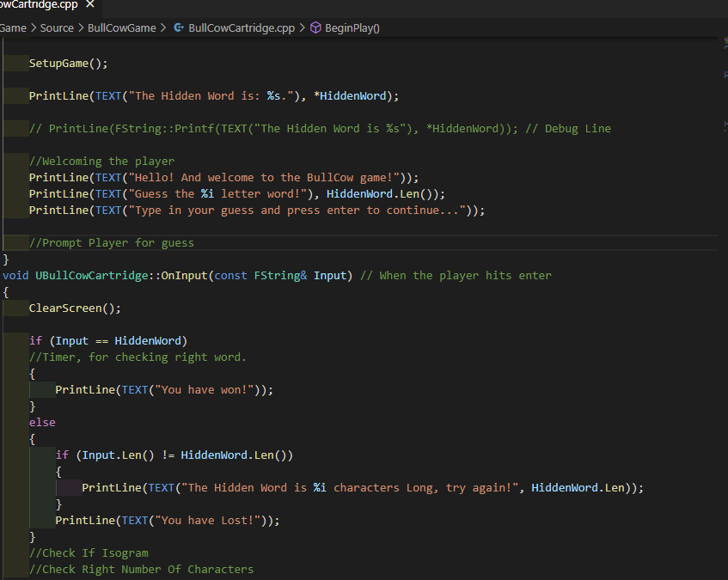This screenshot has width=728, height=580.
Task: Click the "You have won!" string
Action: coord(207,389)
